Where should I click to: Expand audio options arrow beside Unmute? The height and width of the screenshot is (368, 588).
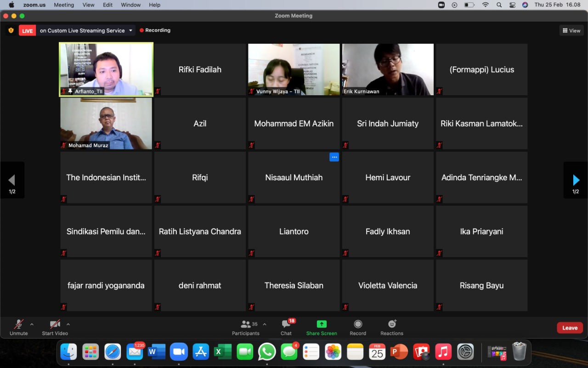(x=32, y=324)
